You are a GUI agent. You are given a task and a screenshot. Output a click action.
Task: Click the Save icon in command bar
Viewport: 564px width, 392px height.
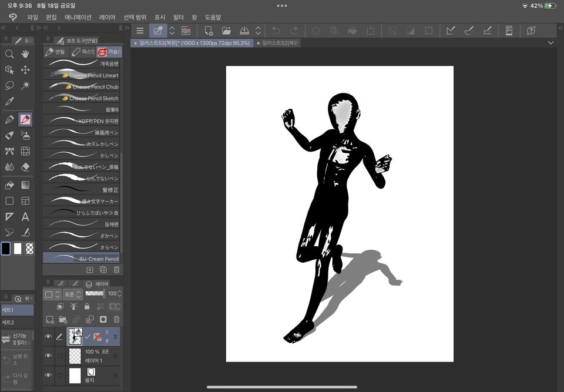click(244, 31)
